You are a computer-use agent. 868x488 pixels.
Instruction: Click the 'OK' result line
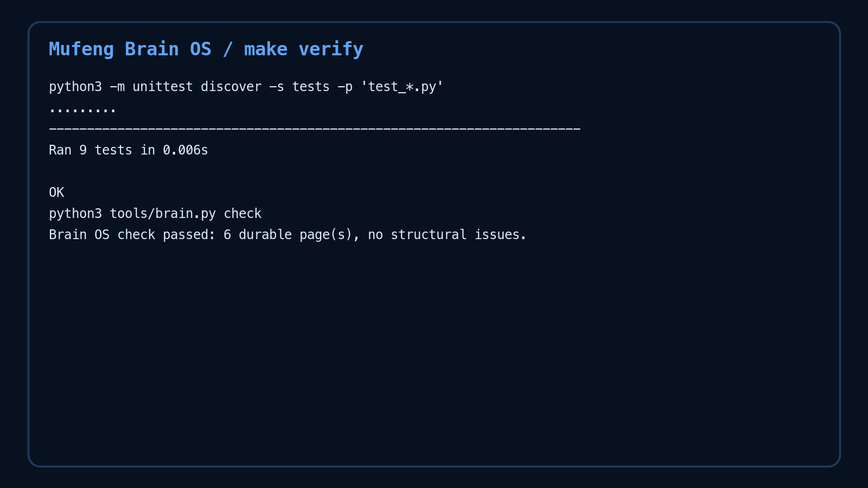coord(56,192)
